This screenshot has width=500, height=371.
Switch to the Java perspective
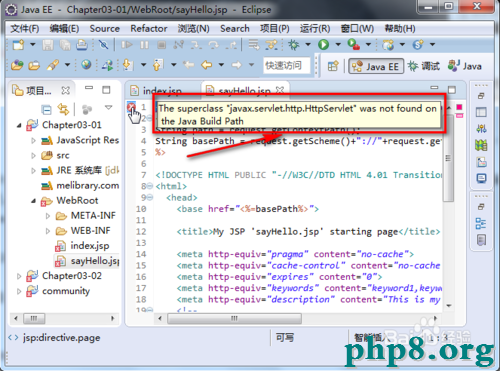click(465, 66)
